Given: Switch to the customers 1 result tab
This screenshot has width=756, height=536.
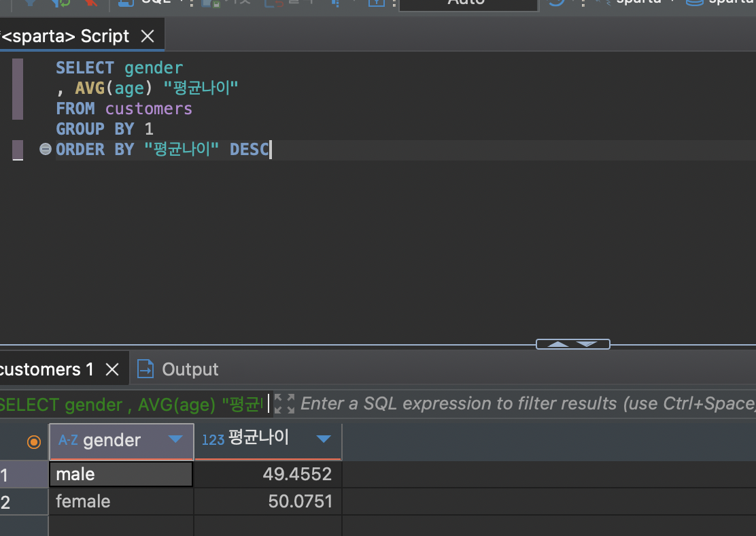Looking at the screenshot, I should 46,369.
